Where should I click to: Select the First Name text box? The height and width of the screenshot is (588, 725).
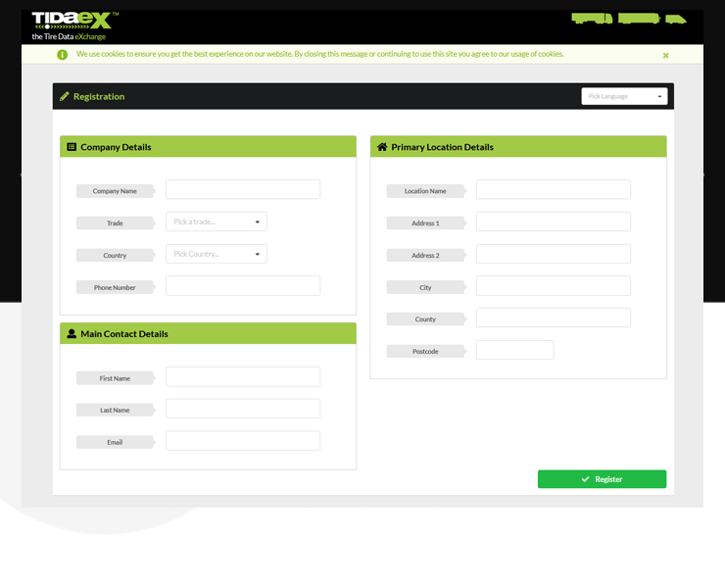pos(243,377)
